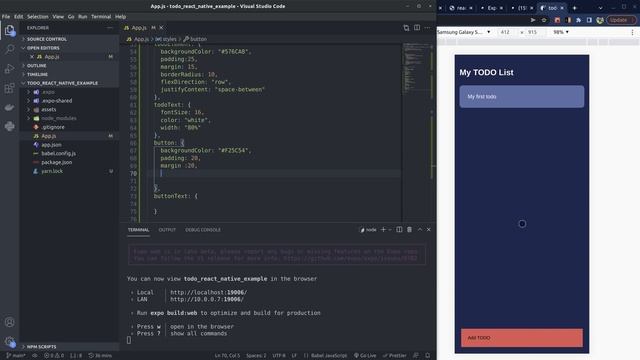Viewport: 640px width, 360px height.
Task: Maximize the terminal panel size
Action: click(420, 230)
